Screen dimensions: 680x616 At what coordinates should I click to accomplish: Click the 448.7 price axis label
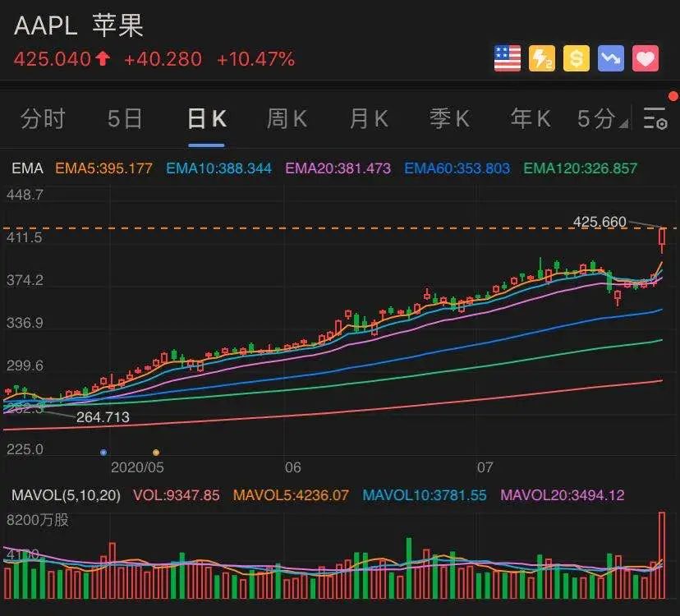(25, 195)
